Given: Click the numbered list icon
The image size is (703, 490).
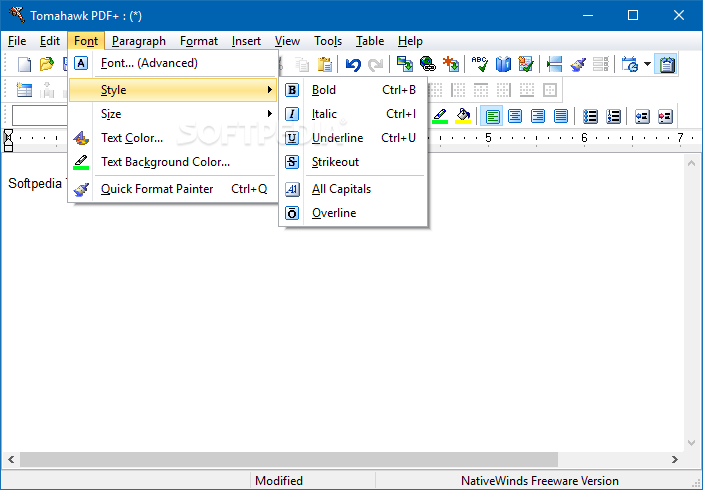Looking at the screenshot, I should [613, 116].
